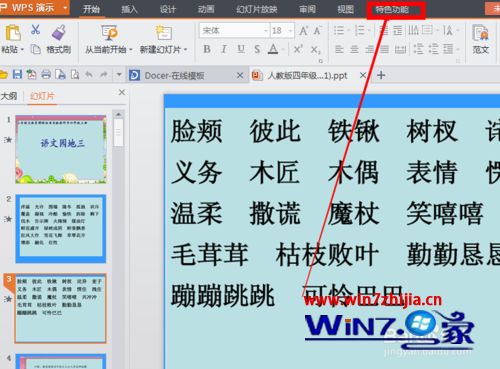Click the New Slide icon
This screenshot has width=500, height=369.
(x=164, y=33)
